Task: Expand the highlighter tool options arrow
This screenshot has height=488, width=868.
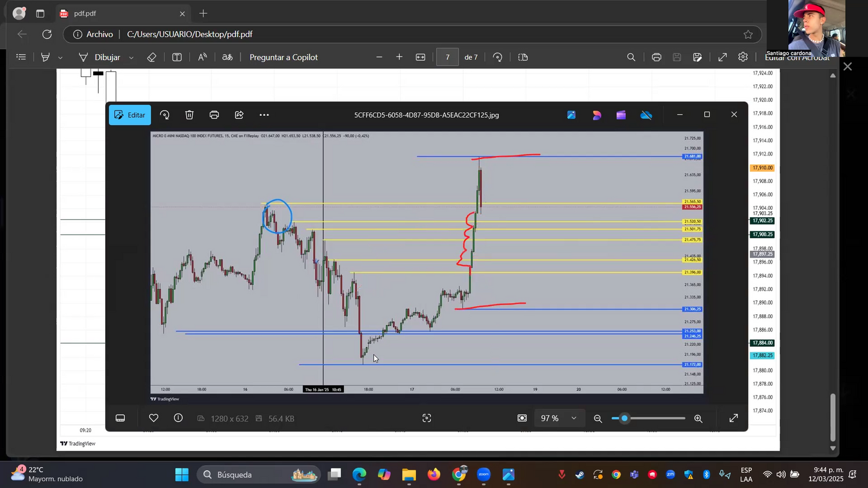Action: click(60, 58)
